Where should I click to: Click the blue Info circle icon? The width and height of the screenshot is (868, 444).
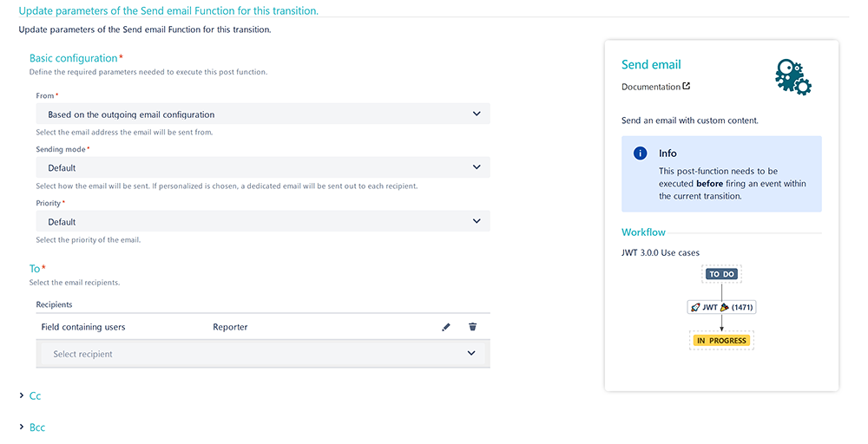(640, 153)
